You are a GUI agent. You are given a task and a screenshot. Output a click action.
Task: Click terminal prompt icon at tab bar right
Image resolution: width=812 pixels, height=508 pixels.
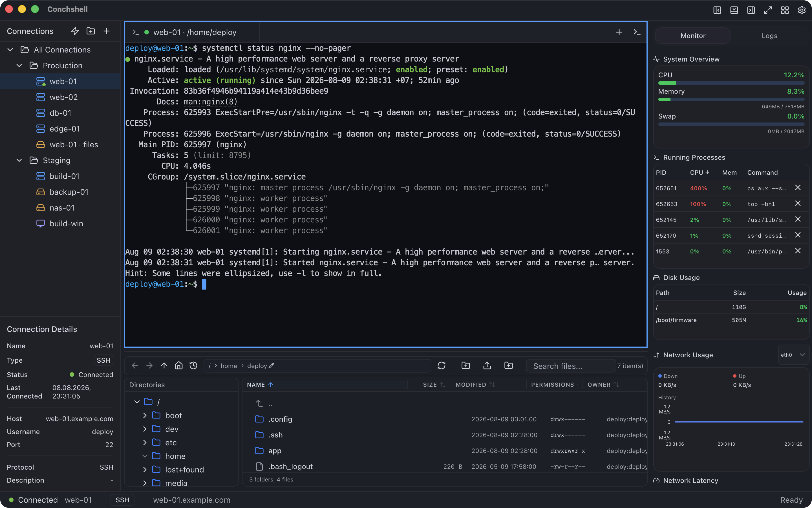point(637,32)
